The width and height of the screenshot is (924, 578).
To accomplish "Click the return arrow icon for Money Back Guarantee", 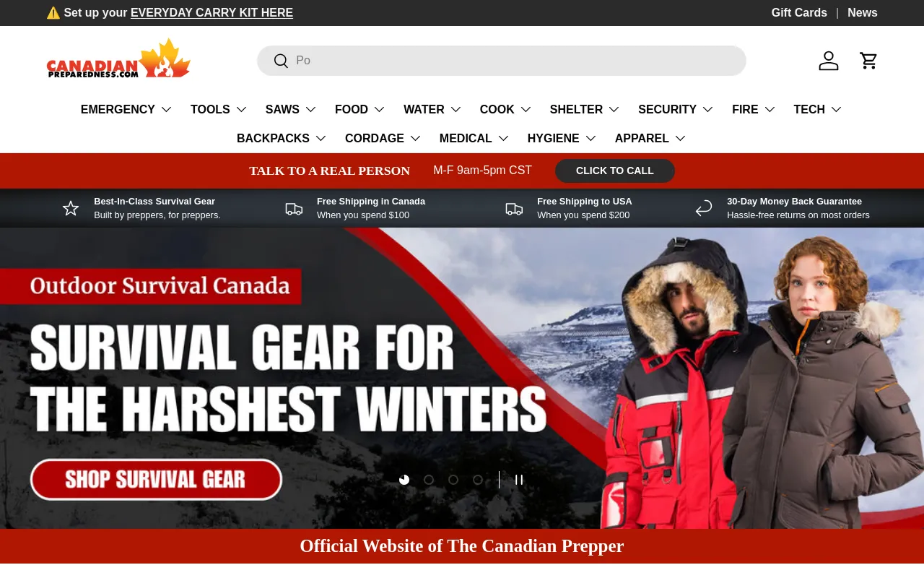I will (x=704, y=209).
